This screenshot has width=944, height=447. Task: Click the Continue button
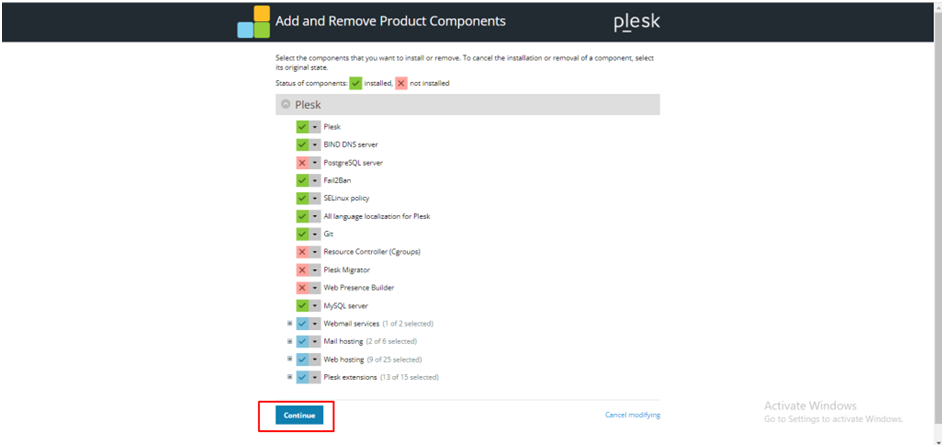[x=299, y=415]
